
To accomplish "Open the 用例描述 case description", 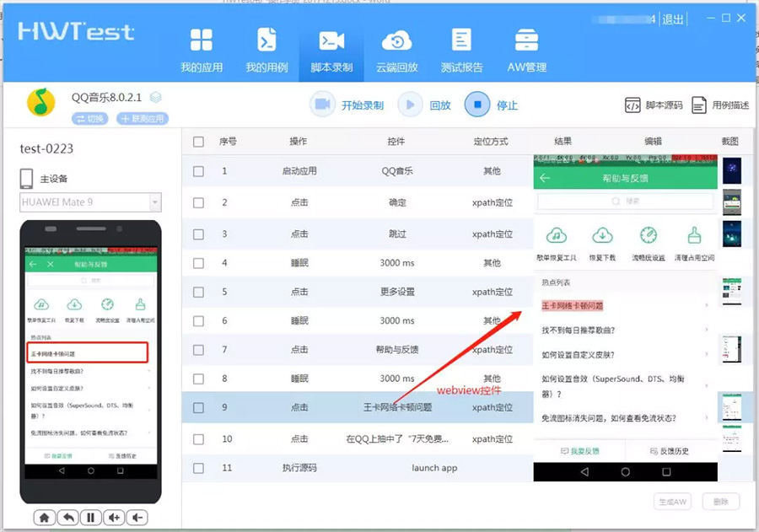I will [720, 105].
